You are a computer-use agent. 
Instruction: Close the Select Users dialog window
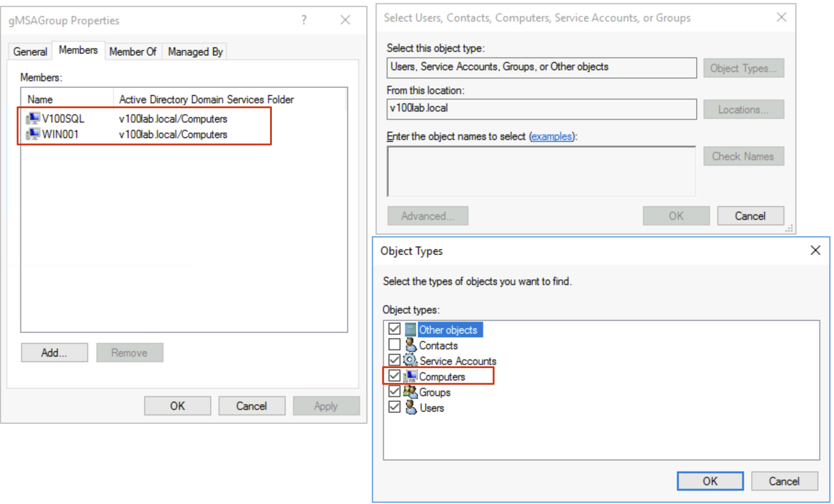point(781,17)
